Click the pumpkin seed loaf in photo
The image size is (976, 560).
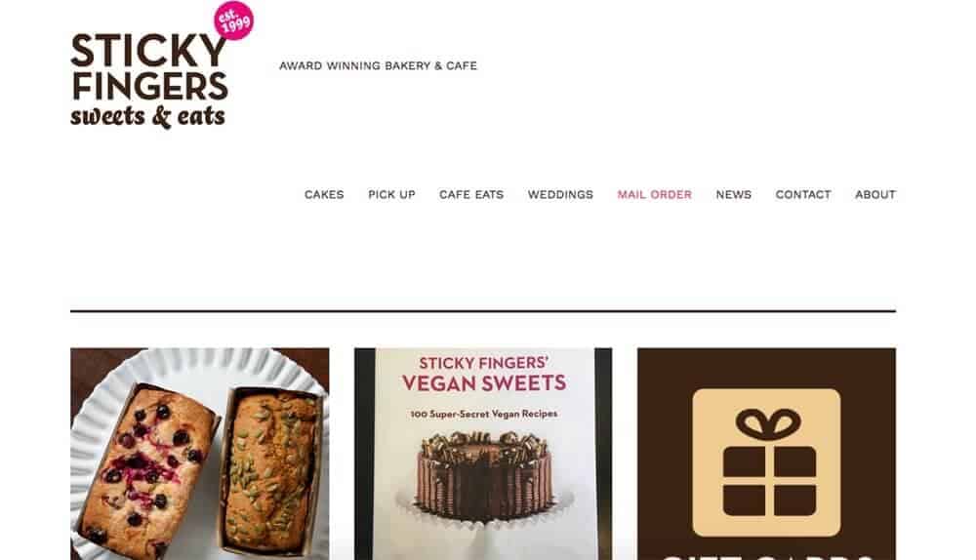[x=270, y=470]
